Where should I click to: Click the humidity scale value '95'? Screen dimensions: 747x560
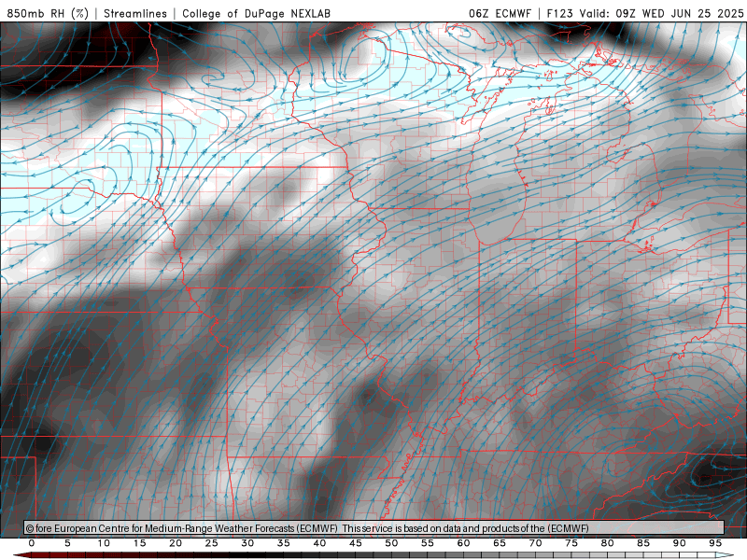(x=715, y=543)
